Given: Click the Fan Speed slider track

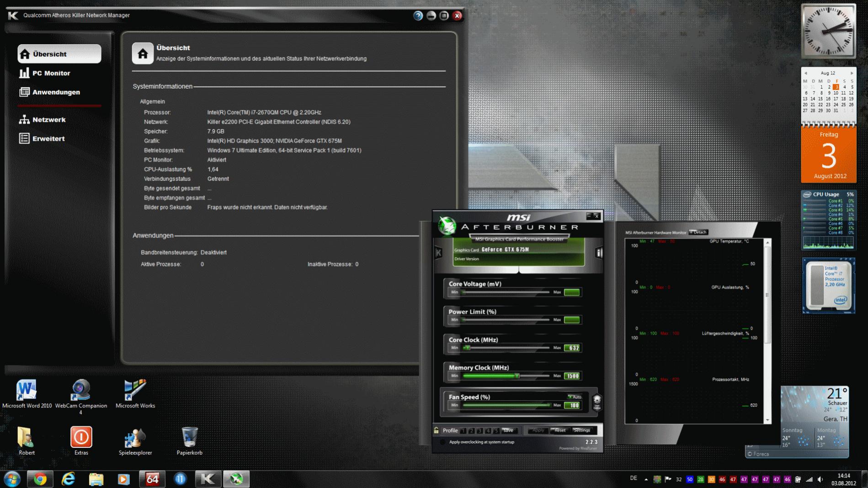Looking at the screenshot, I should click(506, 405).
